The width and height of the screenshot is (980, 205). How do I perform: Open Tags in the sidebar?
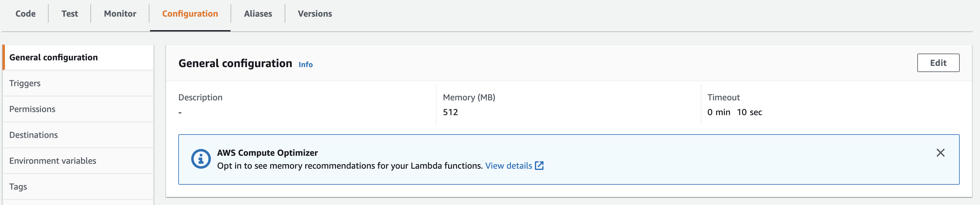78,187
